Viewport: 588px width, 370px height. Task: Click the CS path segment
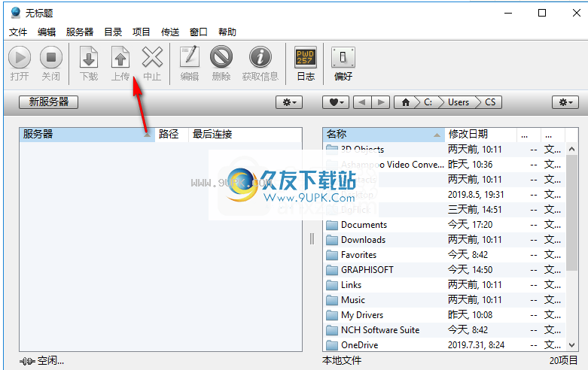(x=490, y=102)
